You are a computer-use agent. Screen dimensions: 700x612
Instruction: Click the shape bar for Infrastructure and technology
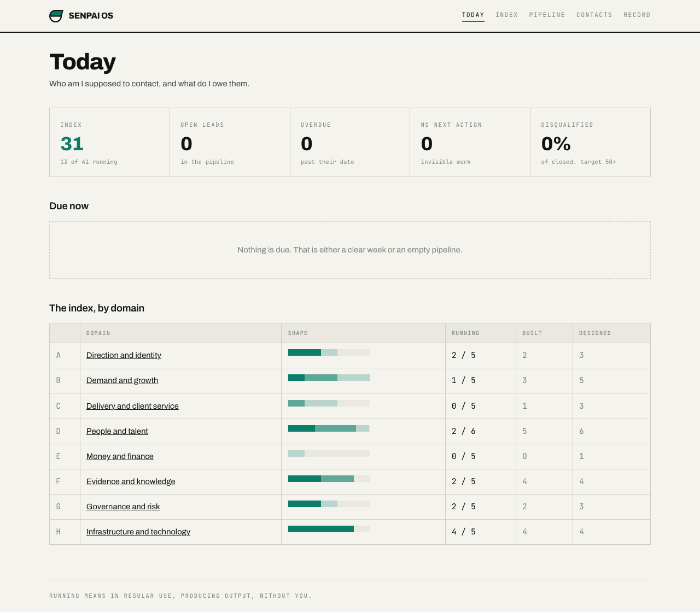pos(329,529)
